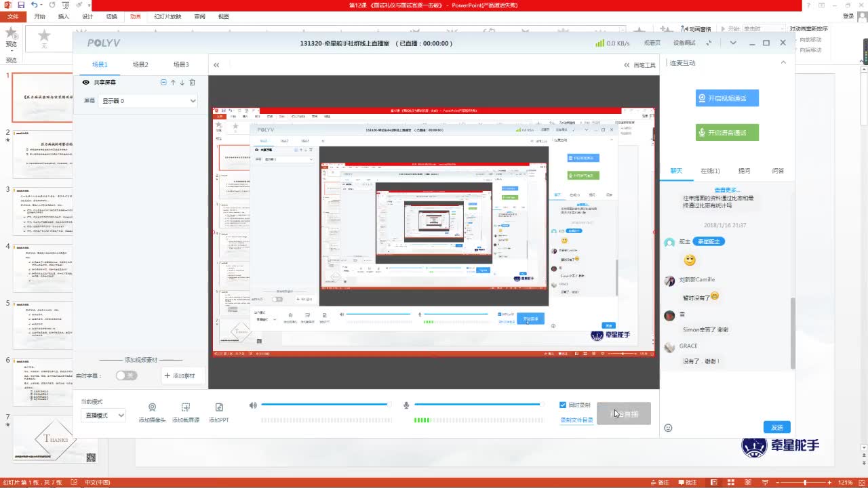Click PowerPoint 批注 comments status button
The height and width of the screenshot is (488, 868).
click(x=688, y=483)
